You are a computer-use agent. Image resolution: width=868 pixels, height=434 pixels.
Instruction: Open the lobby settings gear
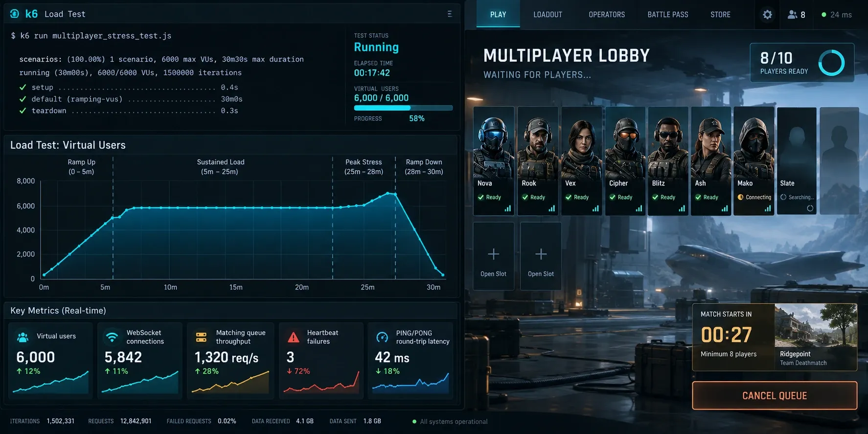[x=767, y=15]
